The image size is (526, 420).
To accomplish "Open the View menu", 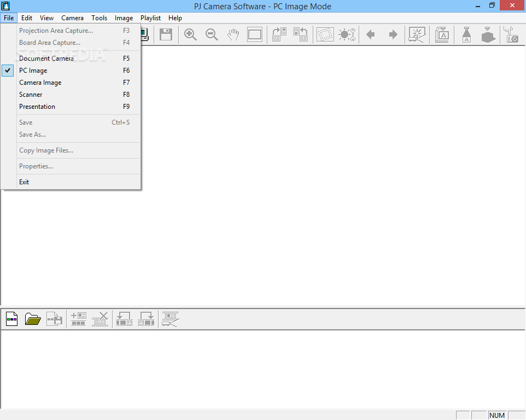I will [x=46, y=18].
